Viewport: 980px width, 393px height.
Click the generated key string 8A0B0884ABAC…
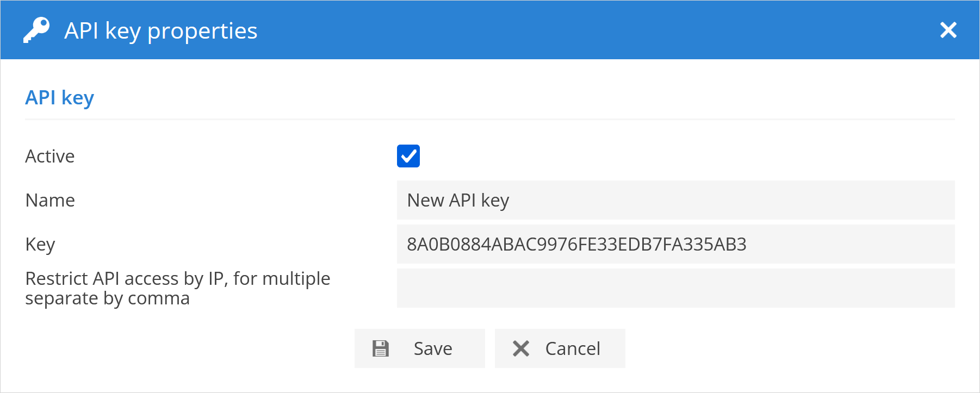click(576, 245)
